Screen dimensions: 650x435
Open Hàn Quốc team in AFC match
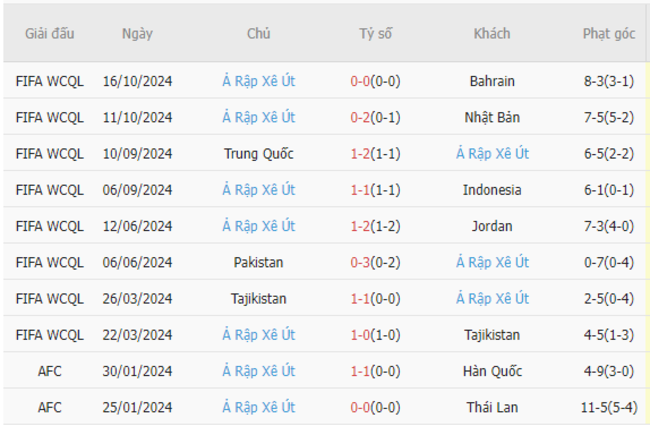pyautogui.click(x=492, y=371)
